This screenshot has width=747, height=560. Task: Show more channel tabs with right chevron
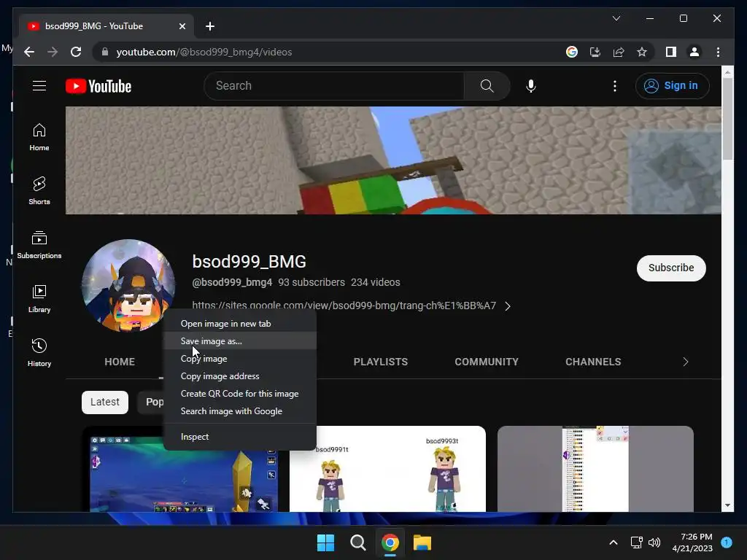[x=685, y=362]
